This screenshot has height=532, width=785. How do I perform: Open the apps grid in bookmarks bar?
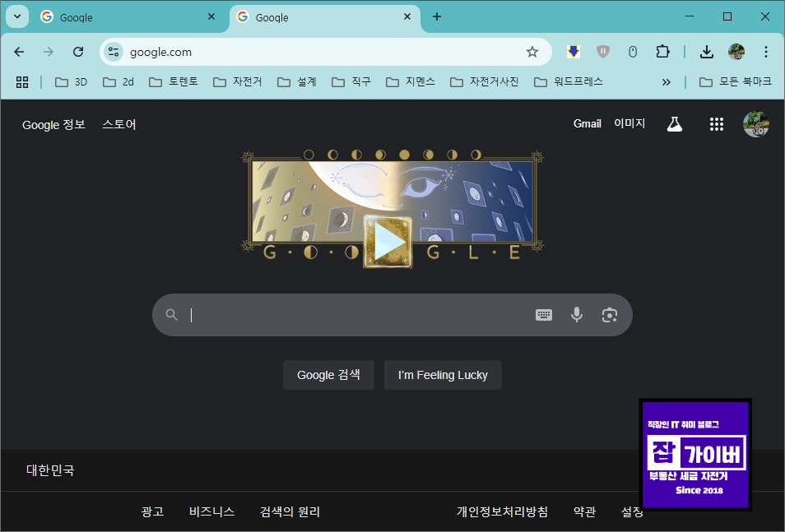point(22,82)
